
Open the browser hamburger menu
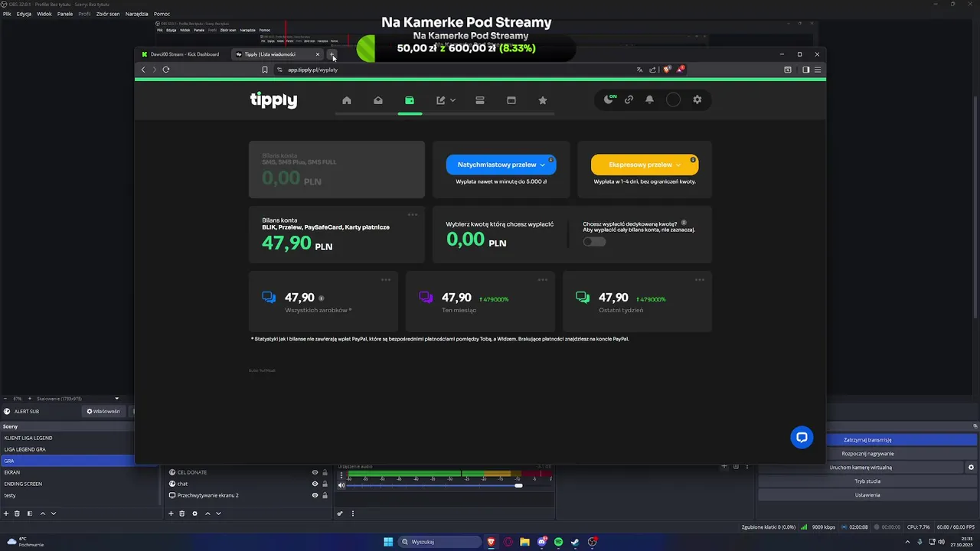click(818, 70)
